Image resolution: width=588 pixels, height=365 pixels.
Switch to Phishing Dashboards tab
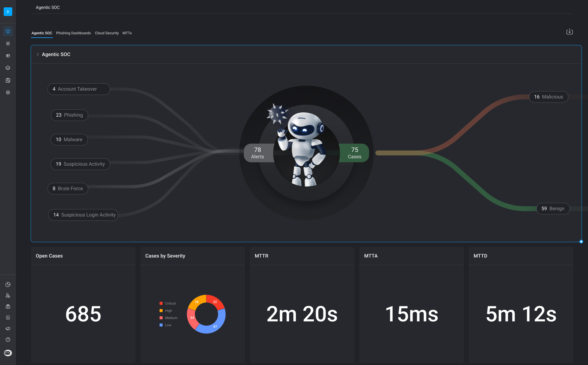[x=73, y=33]
